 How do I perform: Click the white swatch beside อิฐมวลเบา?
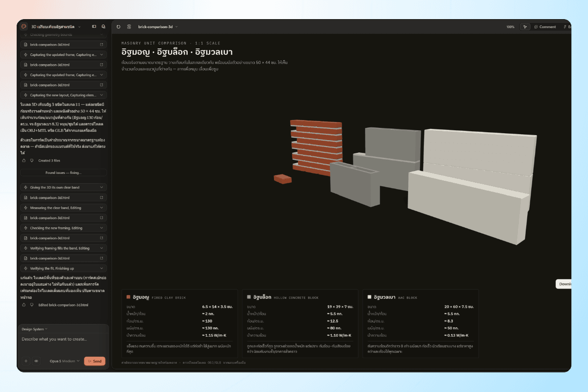(369, 297)
